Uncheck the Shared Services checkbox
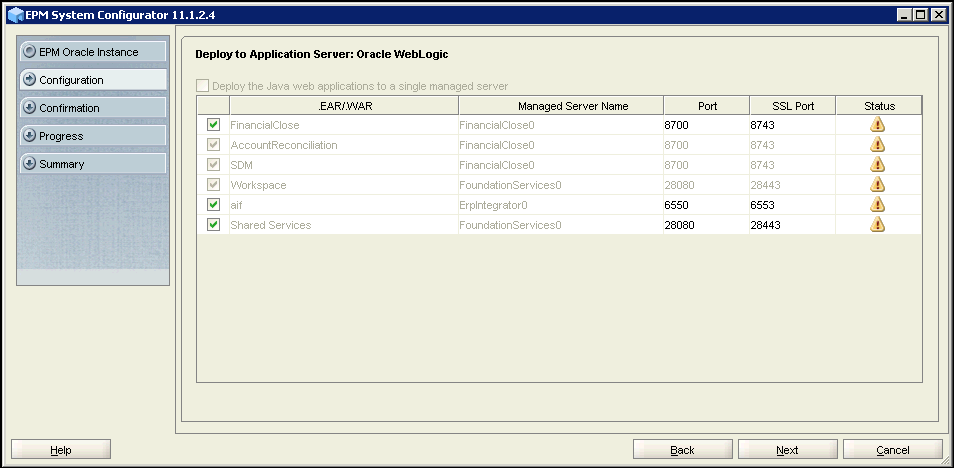Viewport: 954px width, 468px height. [213, 225]
